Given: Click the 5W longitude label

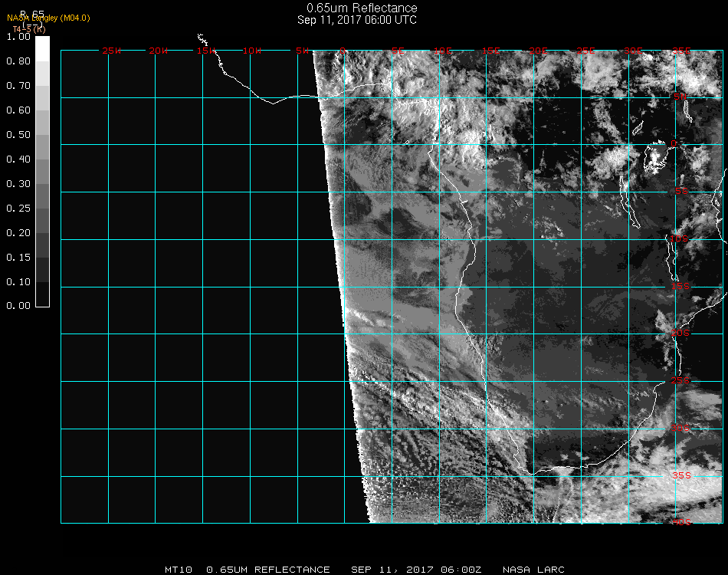Looking at the screenshot, I should pyautogui.click(x=302, y=51).
